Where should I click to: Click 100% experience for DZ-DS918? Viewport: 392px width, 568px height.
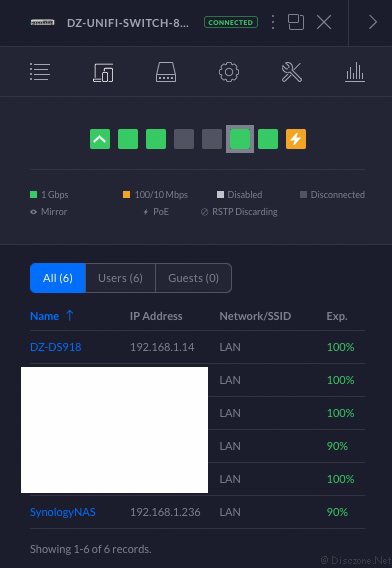point(341,347)
